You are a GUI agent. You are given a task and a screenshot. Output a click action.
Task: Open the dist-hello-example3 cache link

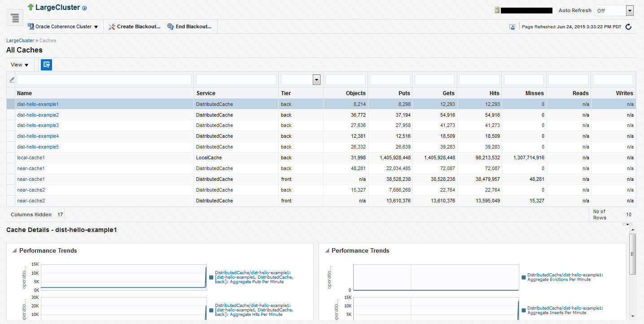[38, 126]
